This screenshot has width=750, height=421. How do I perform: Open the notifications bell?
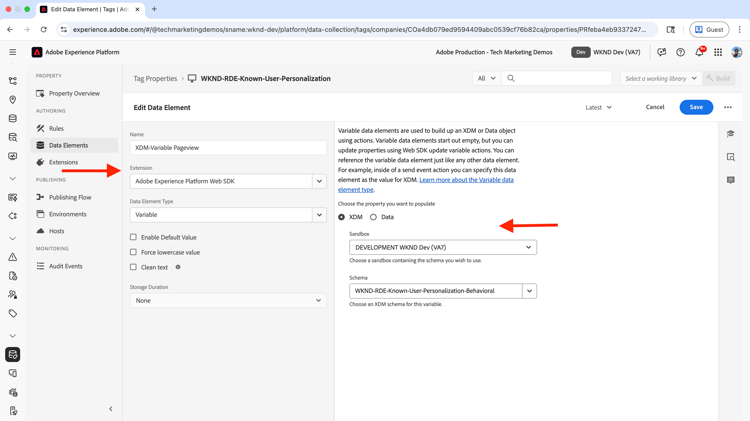pos(699,52)
